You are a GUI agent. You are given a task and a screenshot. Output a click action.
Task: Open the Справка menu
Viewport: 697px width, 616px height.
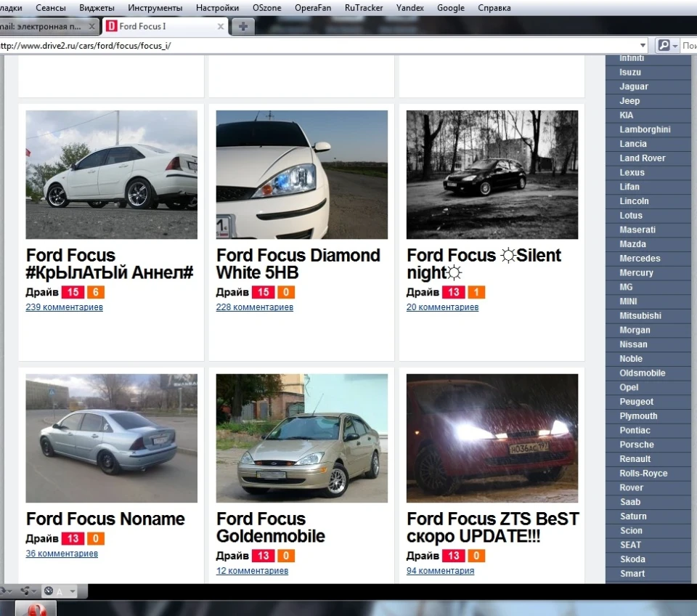[494, 8]
